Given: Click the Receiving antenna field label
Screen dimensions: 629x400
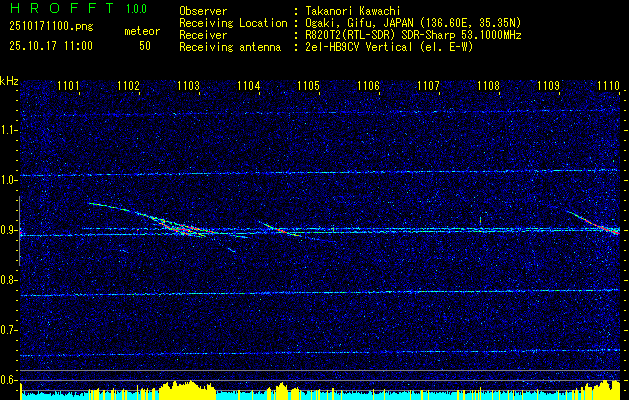Looking at the screenshot, I should tap(230, 47).
